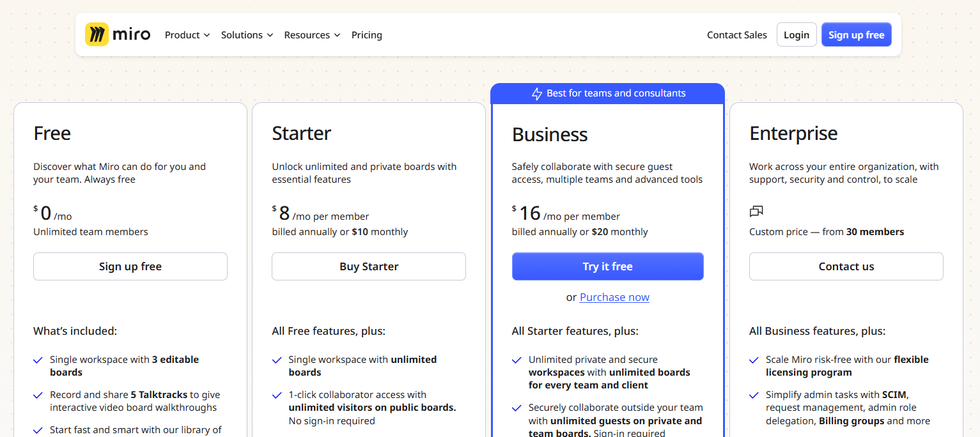This screenshot has width=980, height=437.
Task: Click checkmark beside 3 editable boards feature
Action: [38, 360]
